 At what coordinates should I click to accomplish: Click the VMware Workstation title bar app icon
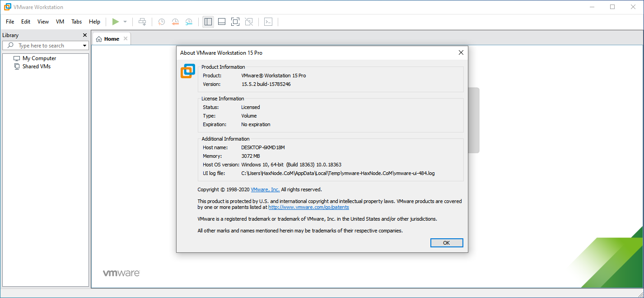pos(7,7)
